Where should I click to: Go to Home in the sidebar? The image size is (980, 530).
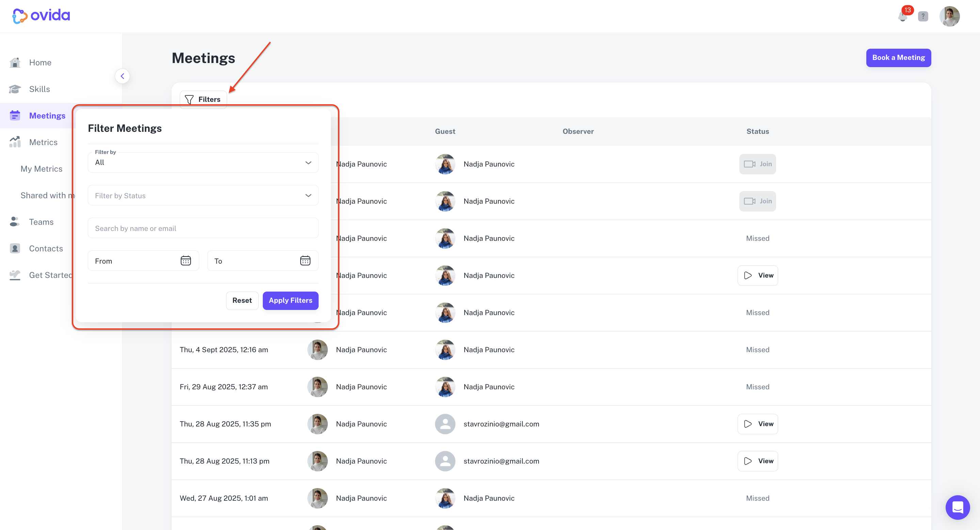40,62
